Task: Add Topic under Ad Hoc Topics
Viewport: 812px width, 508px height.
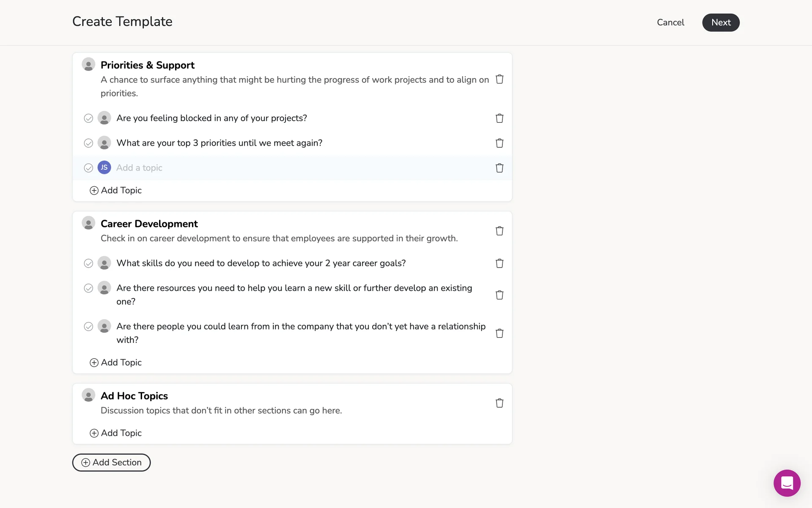Action: (x=116, y=433)
